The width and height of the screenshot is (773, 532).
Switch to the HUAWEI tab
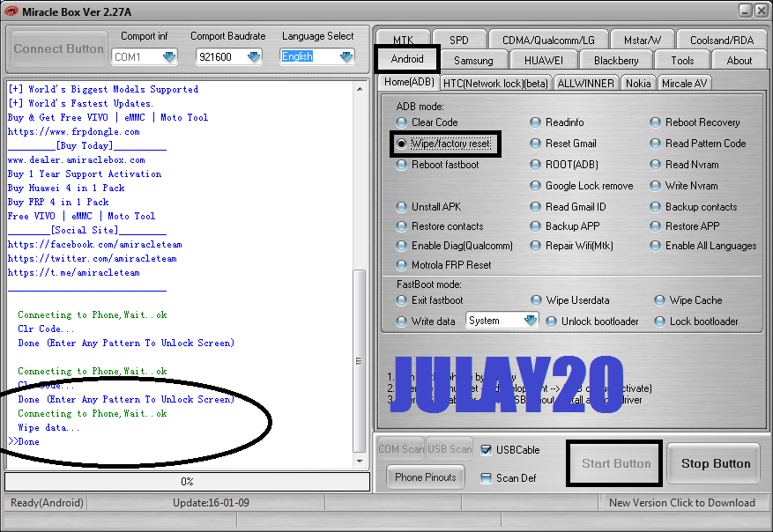point(543,61)
